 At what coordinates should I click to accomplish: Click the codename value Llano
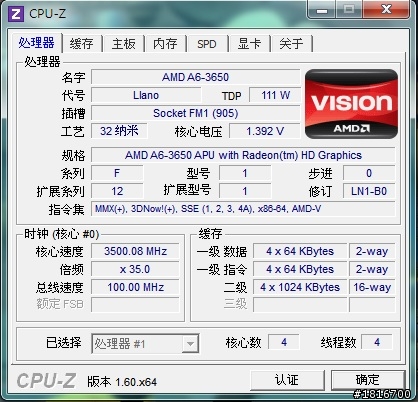146,95
